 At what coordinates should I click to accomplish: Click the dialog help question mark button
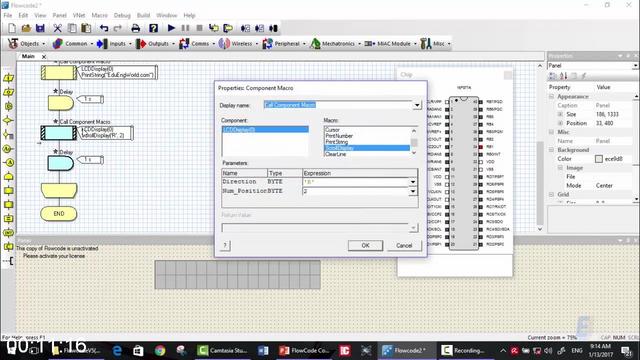pos(225,245)
